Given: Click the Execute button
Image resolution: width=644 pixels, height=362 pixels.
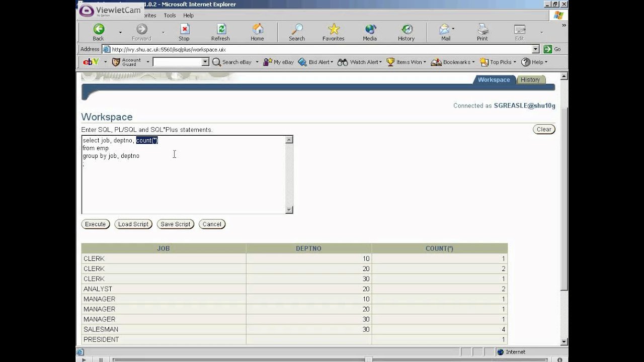Looking at the screenshot, I should (x=96, y=224).
